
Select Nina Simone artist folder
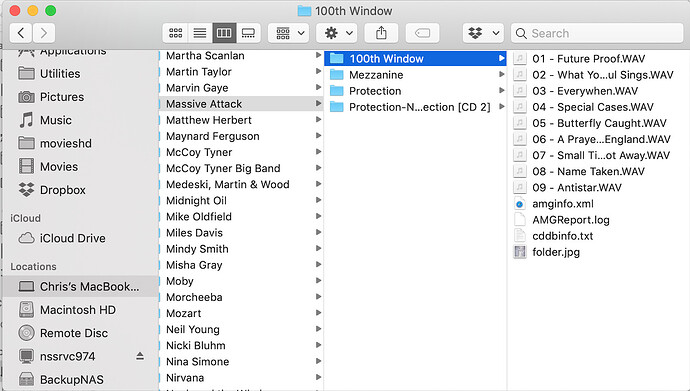241,362
